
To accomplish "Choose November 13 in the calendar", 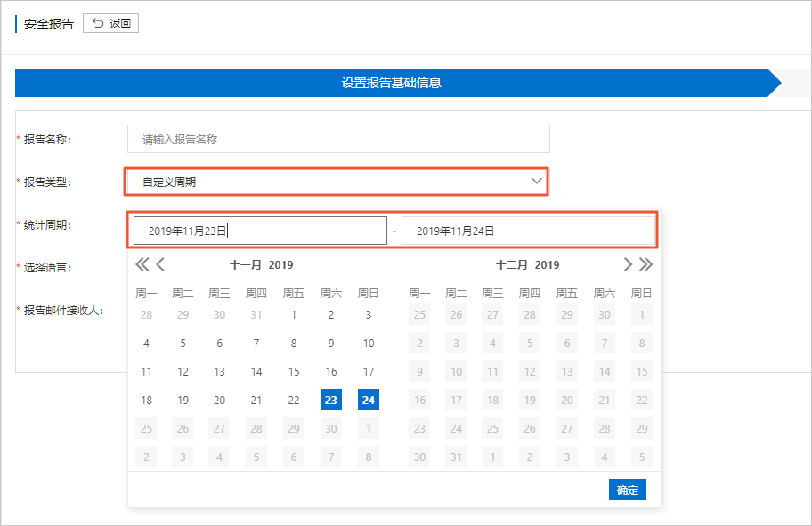I will [220, 371].
